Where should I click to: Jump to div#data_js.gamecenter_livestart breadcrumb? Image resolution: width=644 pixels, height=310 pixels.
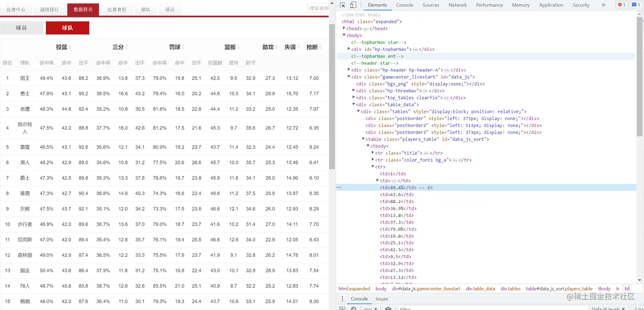pyautogui.click(x=426, y=289)
